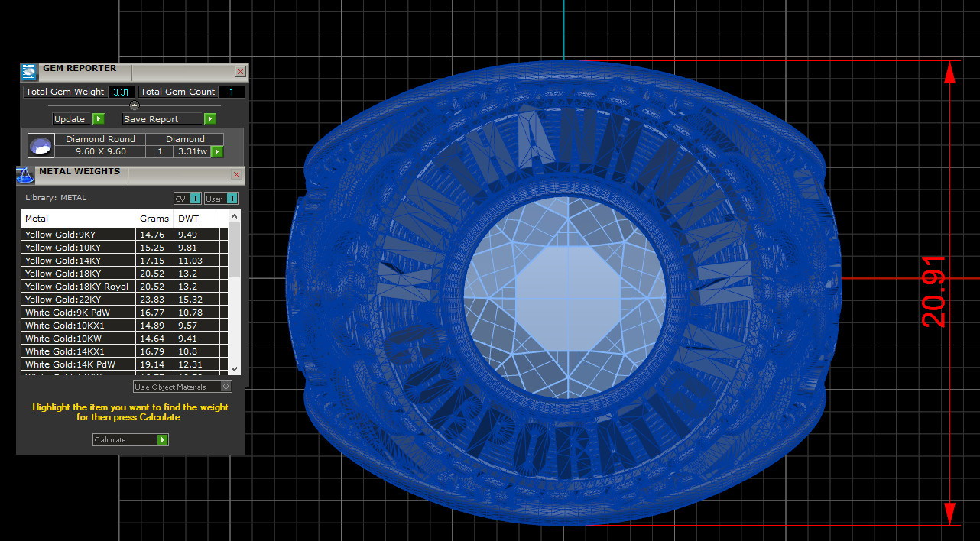980x541 pixels.
Task: Click the Update button label
Action: (x=70, y=119)
